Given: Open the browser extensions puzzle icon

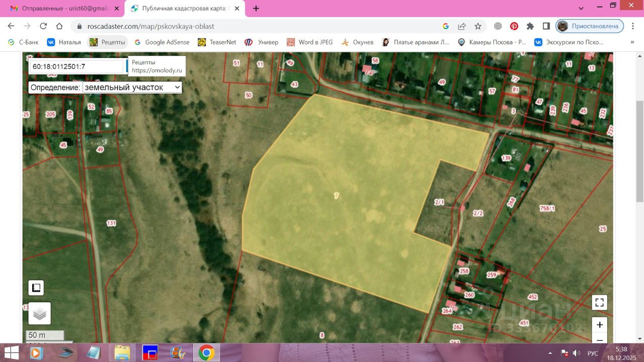Looking at the screenshot, I should pyautogui.click(x=530, y=26).
